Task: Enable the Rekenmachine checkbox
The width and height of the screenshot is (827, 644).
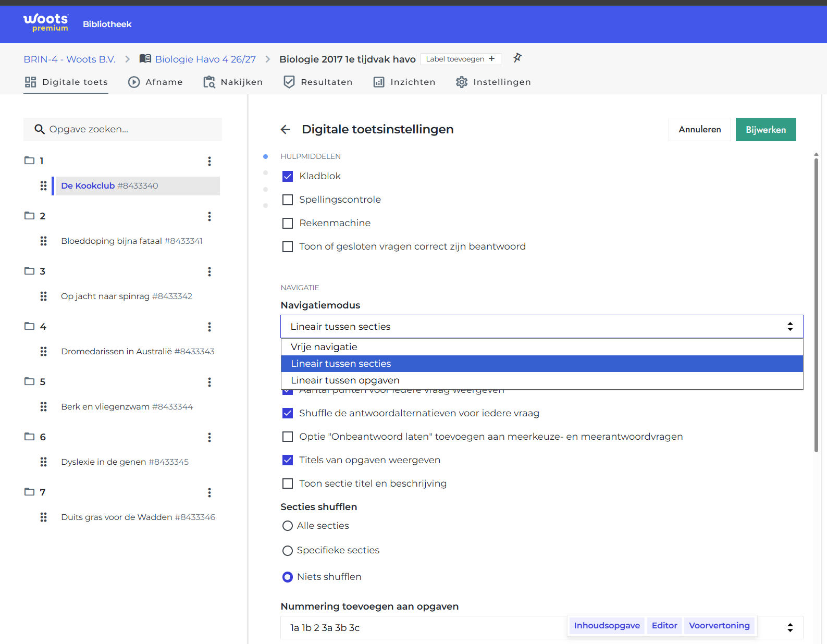Action: pos(288,223)
